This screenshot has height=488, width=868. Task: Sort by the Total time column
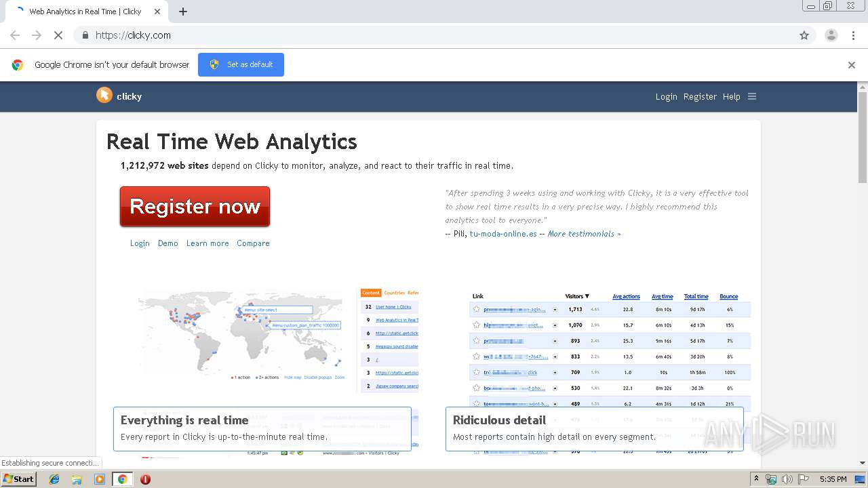tap(696, 296)
